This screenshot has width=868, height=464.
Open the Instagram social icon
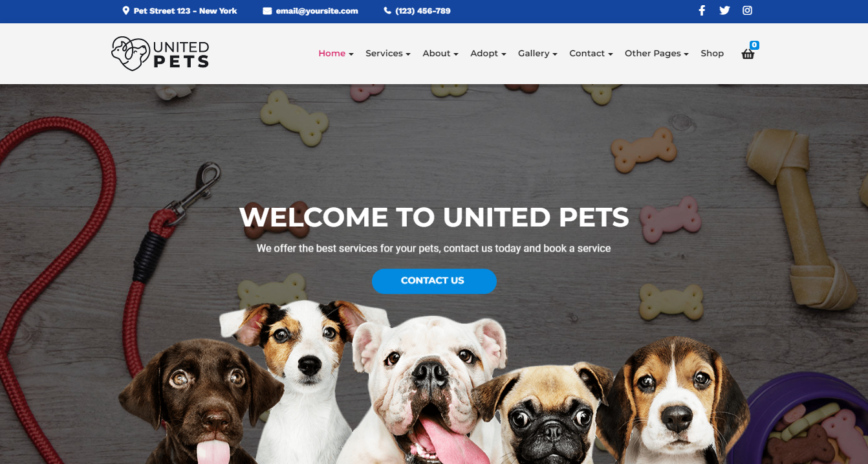click(x=747, y=10)
